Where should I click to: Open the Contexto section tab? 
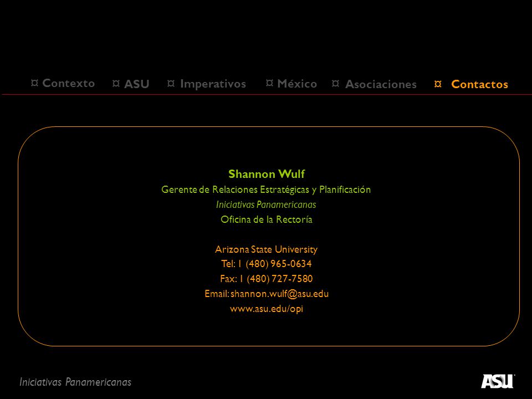pyautogui.click(x=68, y=83)
